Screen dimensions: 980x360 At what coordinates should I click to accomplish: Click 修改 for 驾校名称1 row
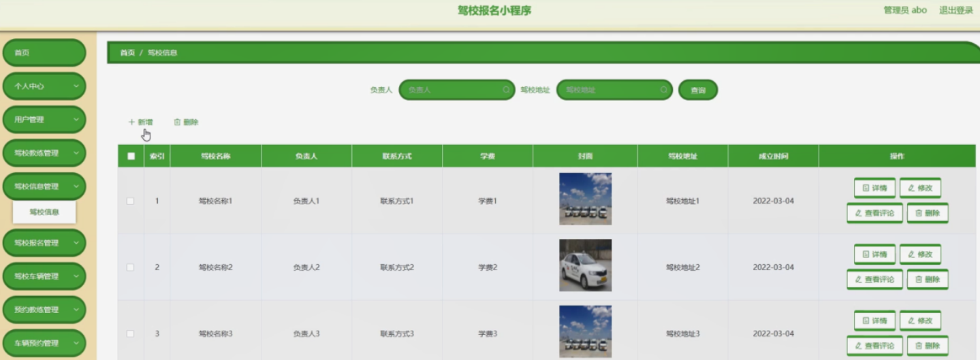click(x=920, y=188)
